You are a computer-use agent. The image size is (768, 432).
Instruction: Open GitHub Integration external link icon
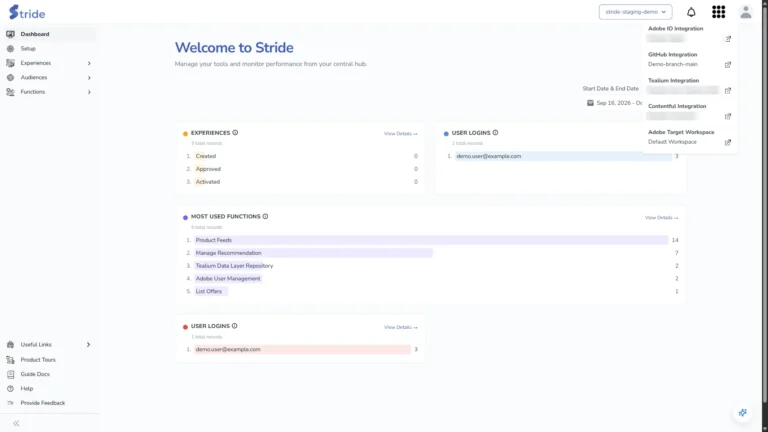[728, 65]
